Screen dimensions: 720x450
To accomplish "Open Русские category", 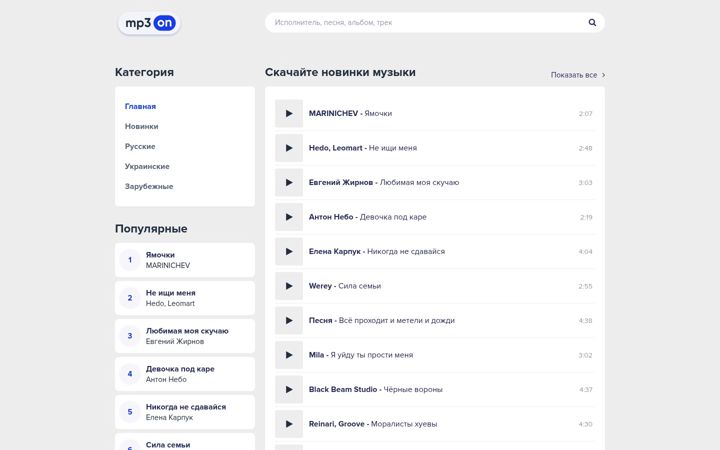I will pos(140,146).
